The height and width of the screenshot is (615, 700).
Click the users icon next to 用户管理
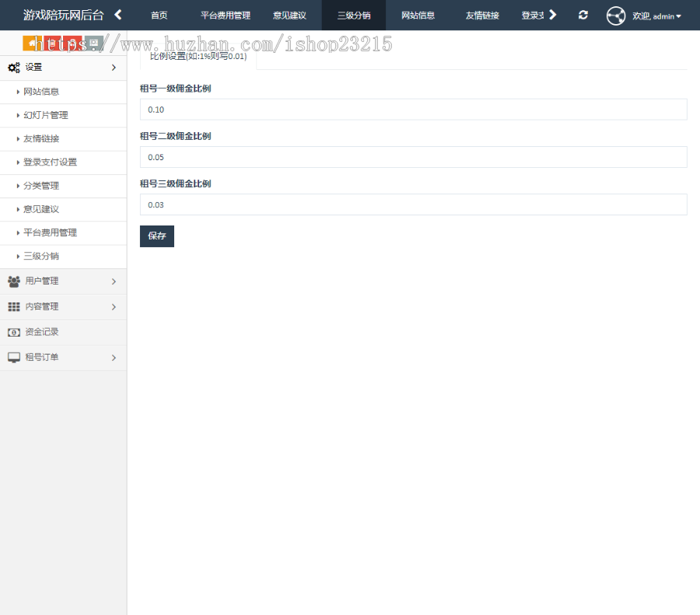click(x=14, y=281)
